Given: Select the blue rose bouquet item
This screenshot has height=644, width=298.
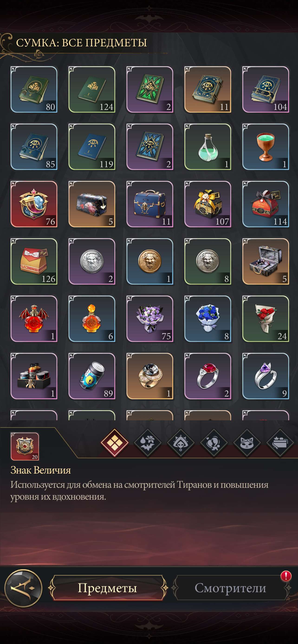Looking at the screenshot, I should [208, 319].
